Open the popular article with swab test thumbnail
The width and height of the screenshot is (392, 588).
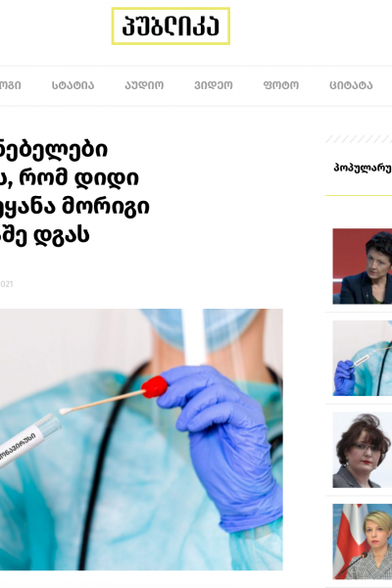click(x=363, y=358)
